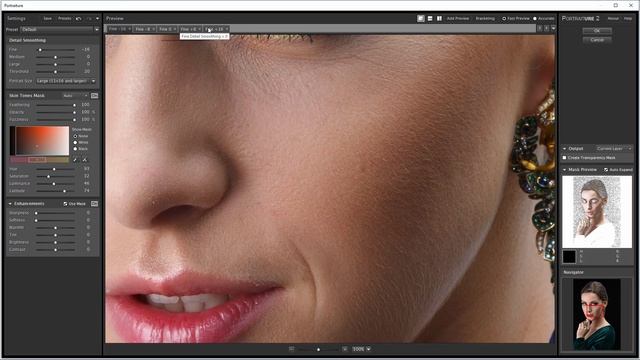Click the hue strip below color field
This screenshot has height=360, width=640.
click(39, 160)
